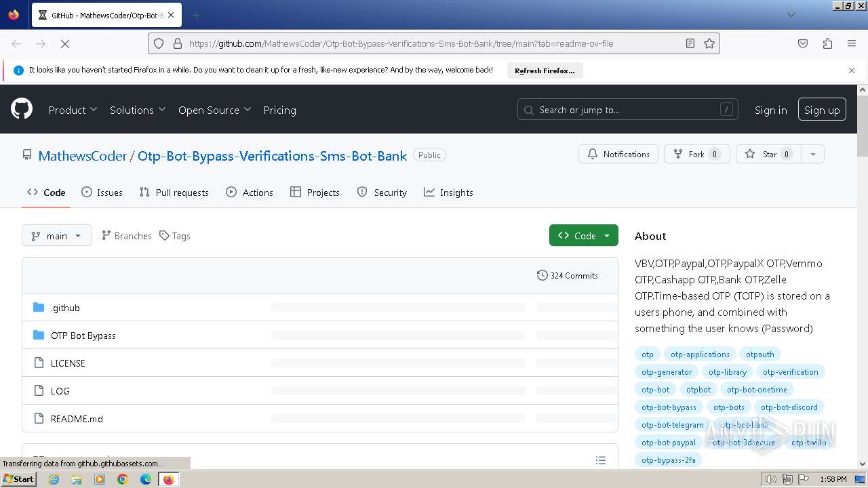Bookmark this page star icon

coord(709,43)
